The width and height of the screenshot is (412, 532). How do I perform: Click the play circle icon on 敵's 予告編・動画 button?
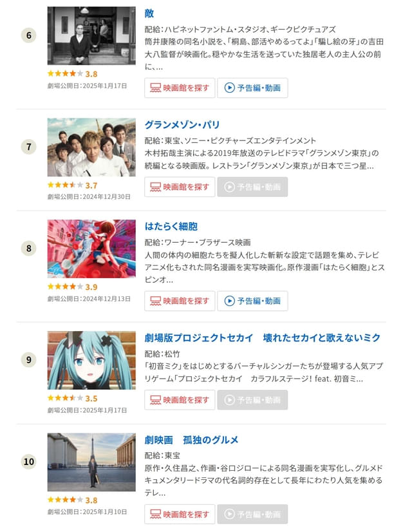[x=230, y=88]
